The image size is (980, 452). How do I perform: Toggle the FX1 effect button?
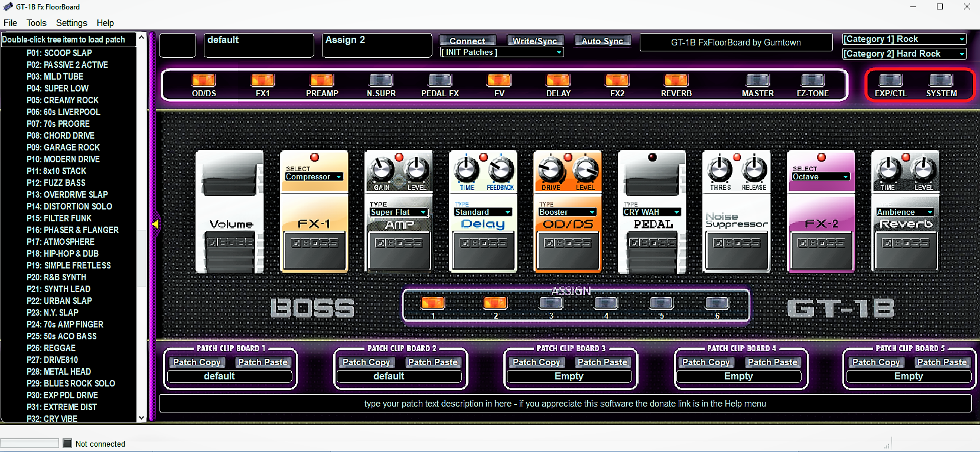point(263,80)
